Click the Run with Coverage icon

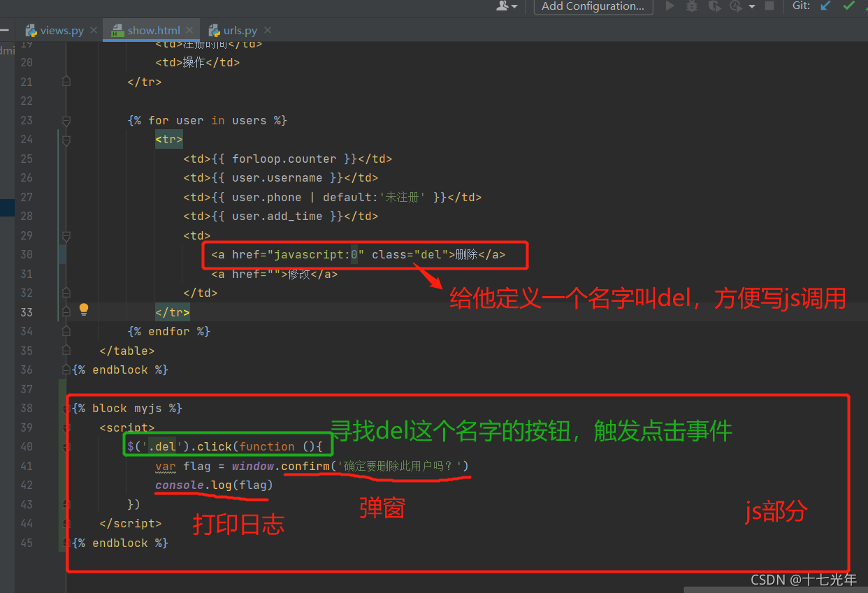click(714, 6)
